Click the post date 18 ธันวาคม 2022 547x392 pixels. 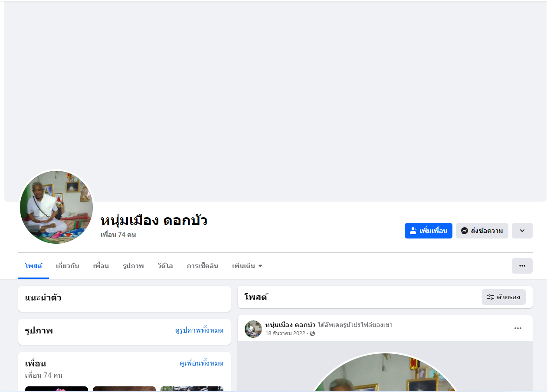point(285,333)
